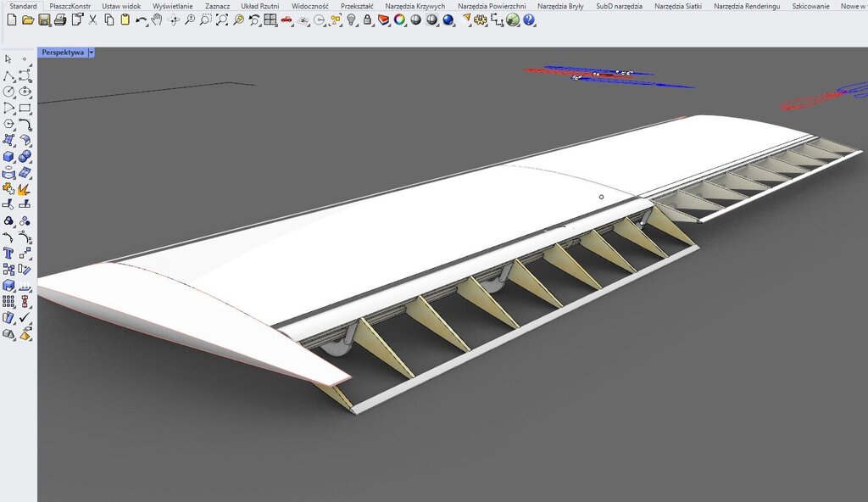
Task: Select the Text tool in the left sidebar
Action: click(9, 254)
